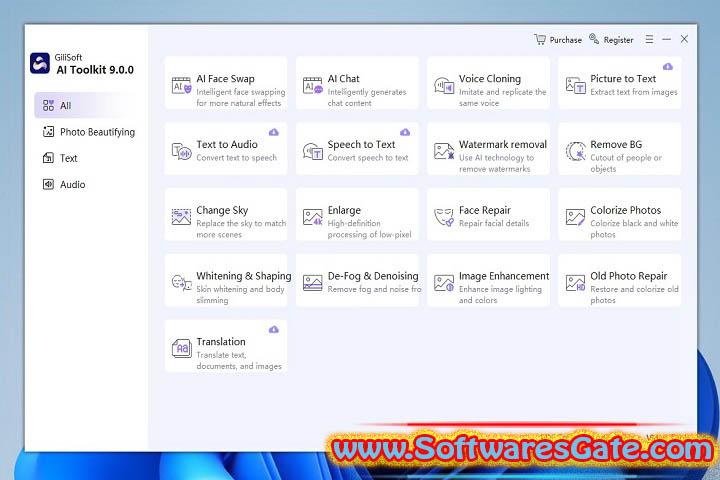The image size is (720, 480).
Task: Select the 'Voice Cloning' title text
Action: pos(490,79)
